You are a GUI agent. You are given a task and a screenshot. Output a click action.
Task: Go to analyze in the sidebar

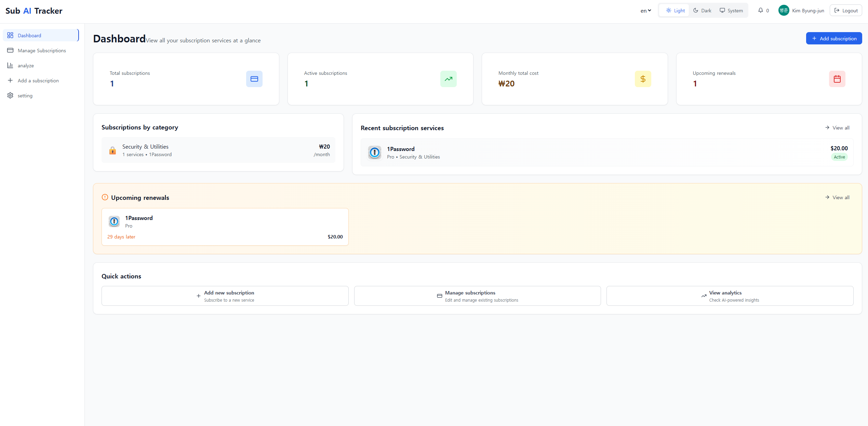tap(26, 66)
